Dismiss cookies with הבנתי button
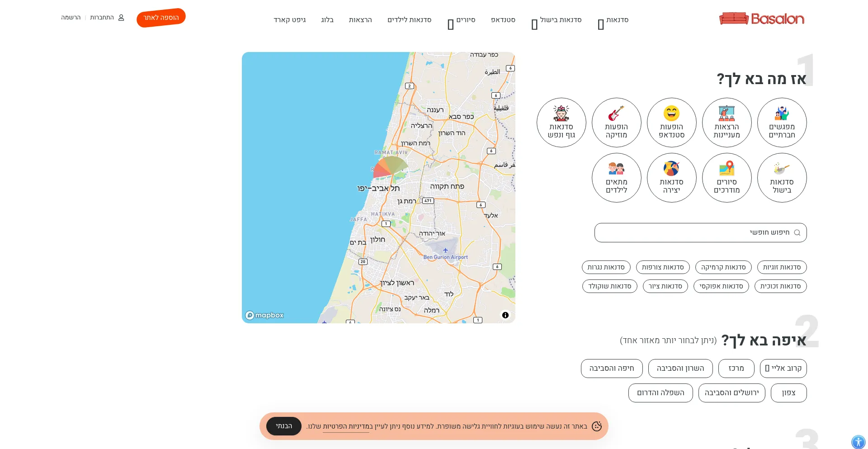Screen dimensions: 868x449 tap(283, 425)
